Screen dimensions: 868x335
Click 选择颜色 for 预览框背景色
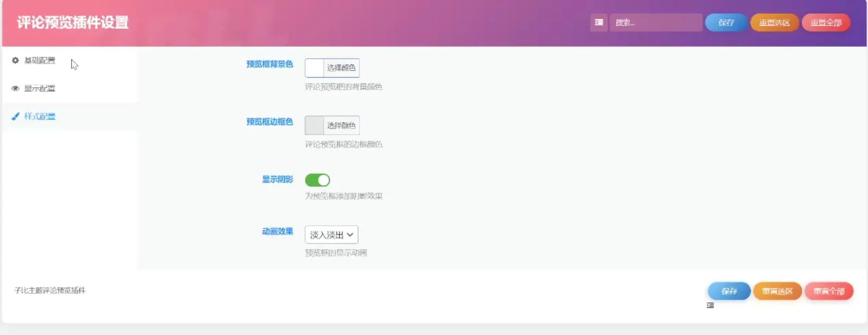coord(341,68)
